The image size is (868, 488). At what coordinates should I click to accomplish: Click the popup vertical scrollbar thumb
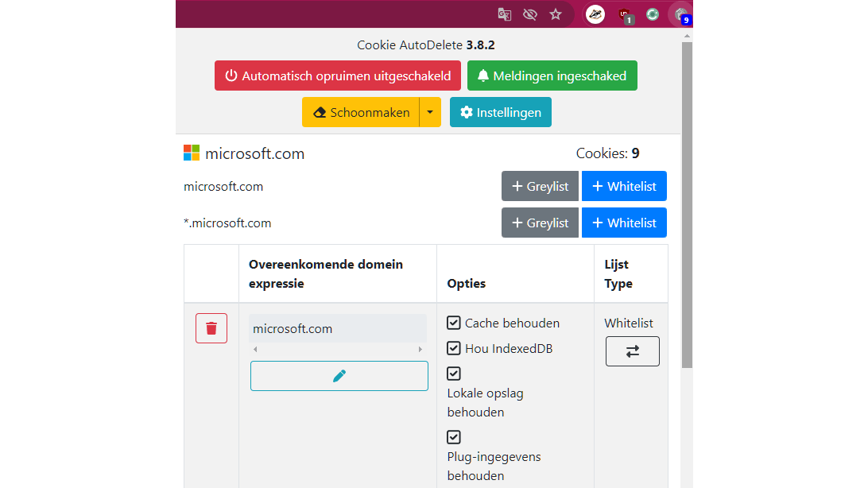[x=687, y=205]
